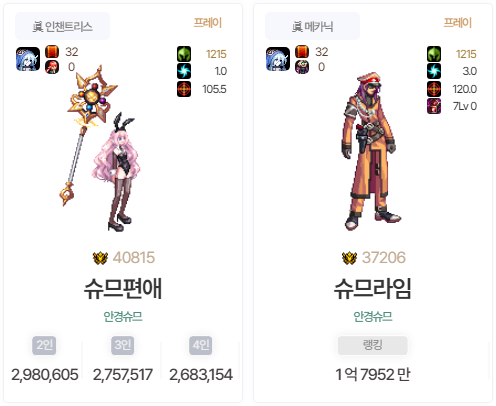
Task: Click the 眞 메카닉 class badge
Action: coord(312,26)
